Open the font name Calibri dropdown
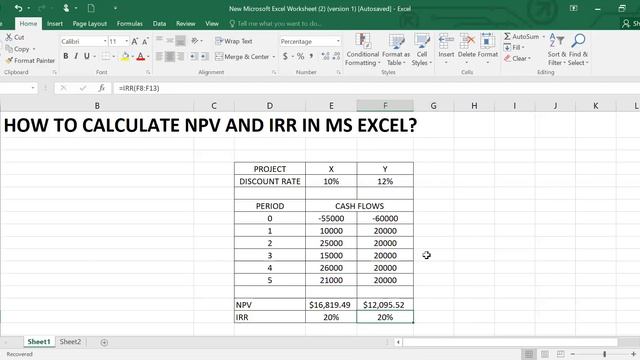The height and width of the screenshot is (360, 640). click(105, 41)
